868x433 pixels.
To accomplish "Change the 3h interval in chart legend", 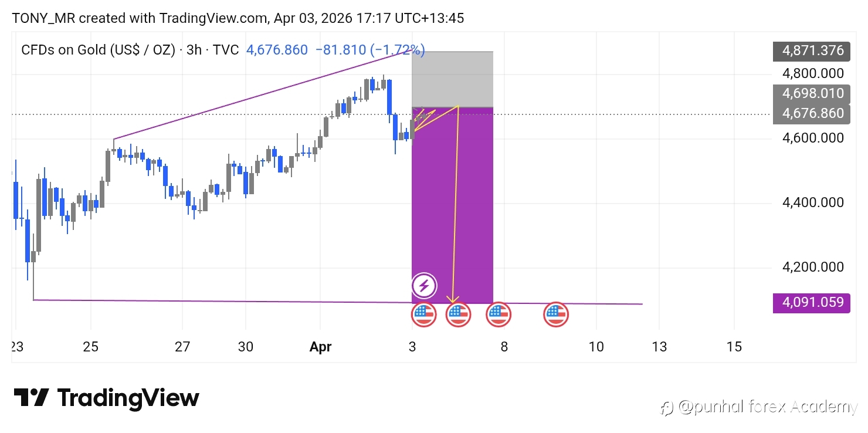I will click(x=194, y=50).
